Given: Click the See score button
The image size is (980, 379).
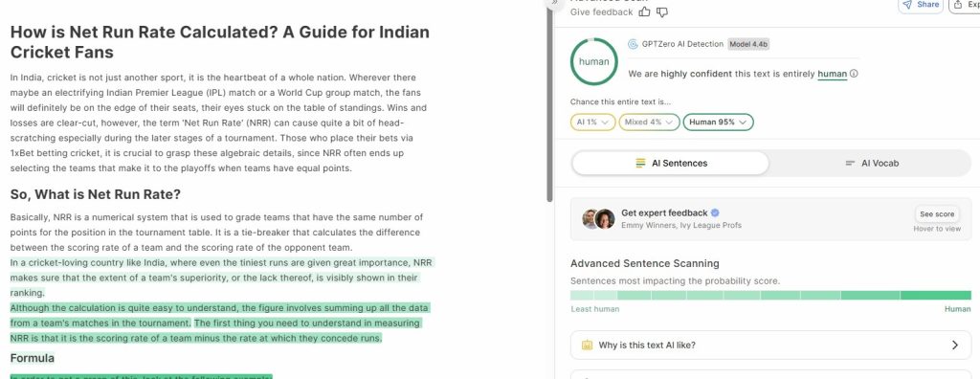Looking at the screenshot, I should [936, 213].
